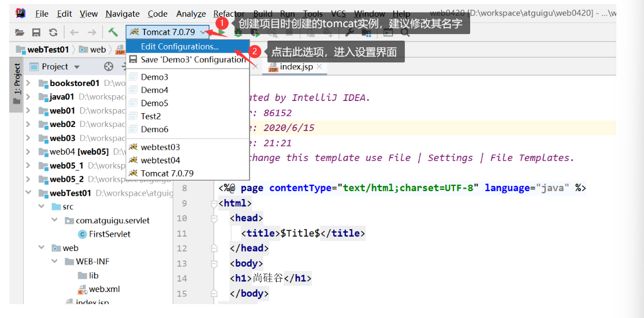The width and height of the screenshot is (644, 318).
Task: Select the bookstore01 module name
Action: pyautogui.click(x=75, y=83)
